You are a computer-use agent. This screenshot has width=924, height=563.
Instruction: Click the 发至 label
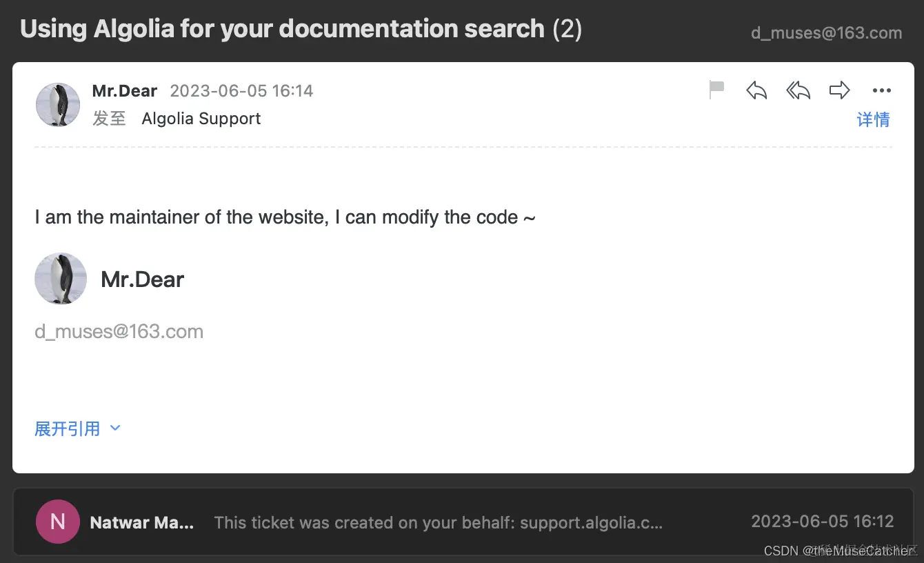pyautogui.click(x=109, y=119)
